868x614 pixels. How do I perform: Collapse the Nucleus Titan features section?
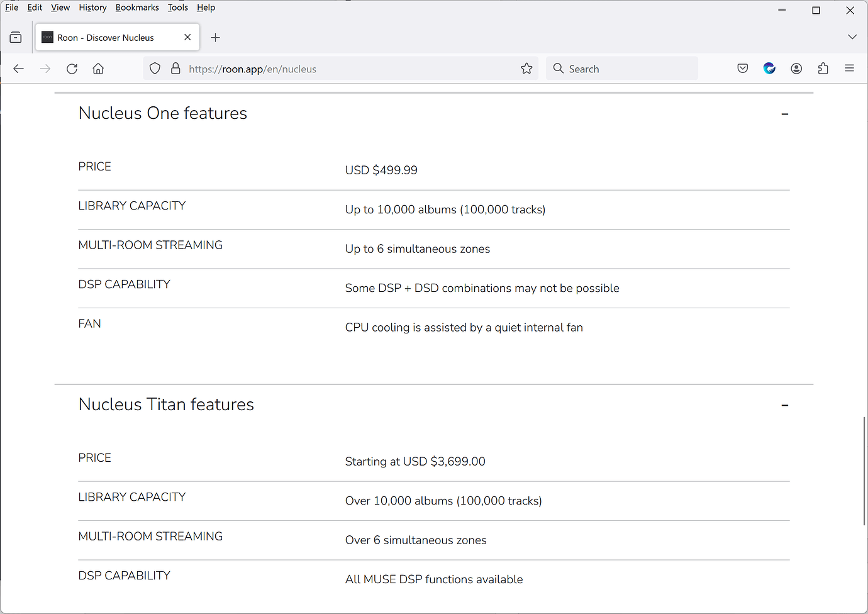784,405
